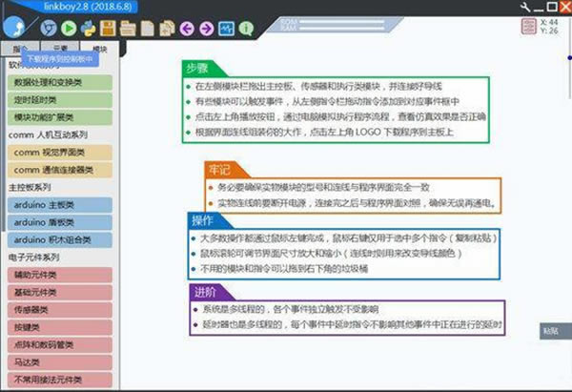Click the note line starting 鼠标滚轮可调节界面尺寸
This screenshot has height=392, width=572.
click(x=331, y=254)
